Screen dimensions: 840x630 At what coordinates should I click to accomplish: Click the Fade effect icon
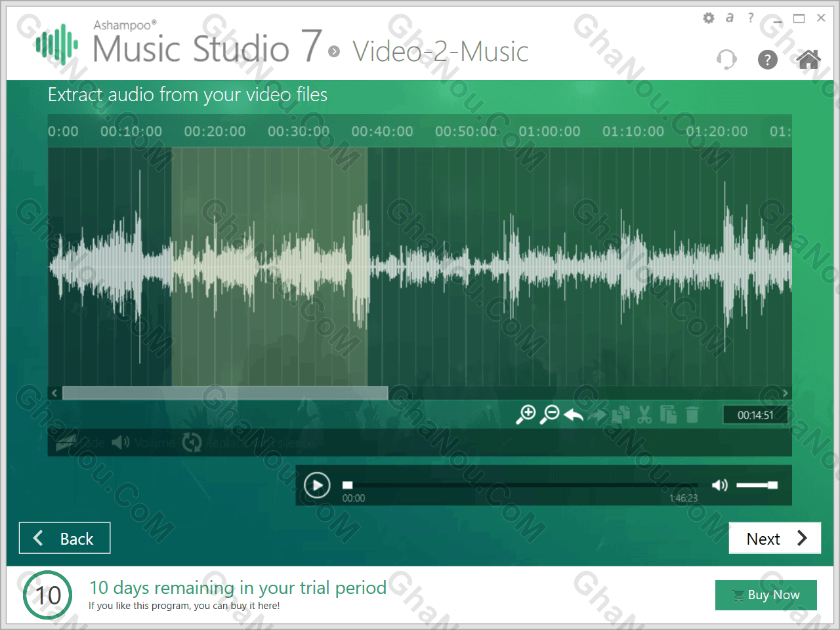point(66,443)
